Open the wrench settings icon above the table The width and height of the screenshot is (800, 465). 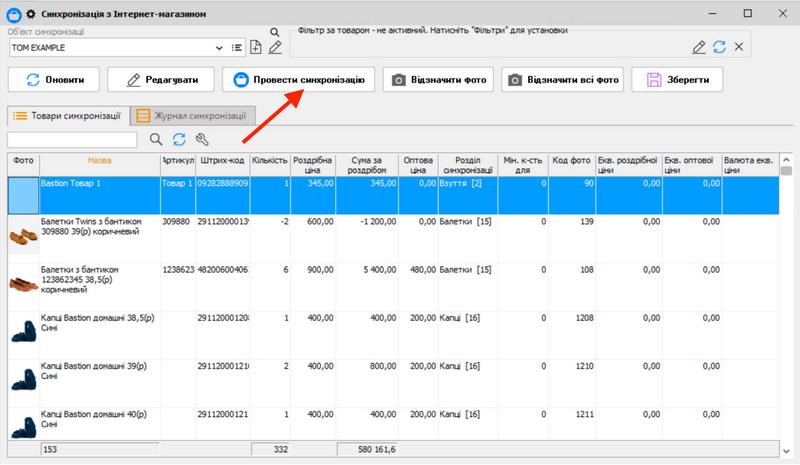click(x=202, y=140)
